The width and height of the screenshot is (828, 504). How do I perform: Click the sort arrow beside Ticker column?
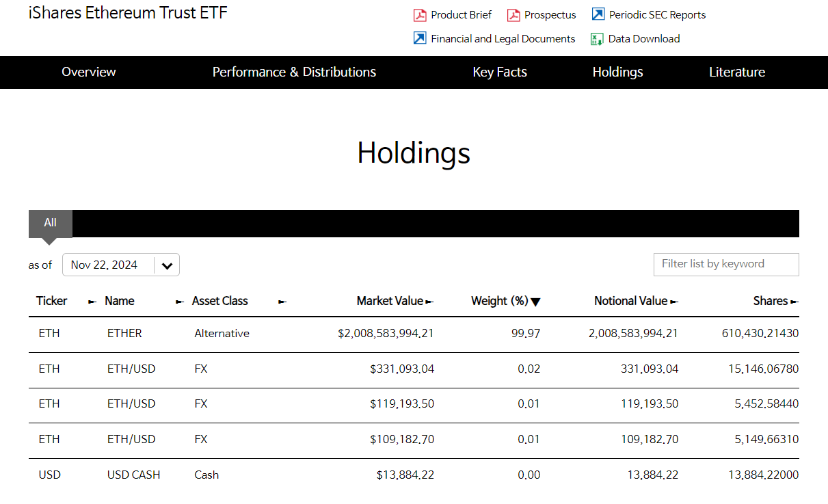click(92, 302)
